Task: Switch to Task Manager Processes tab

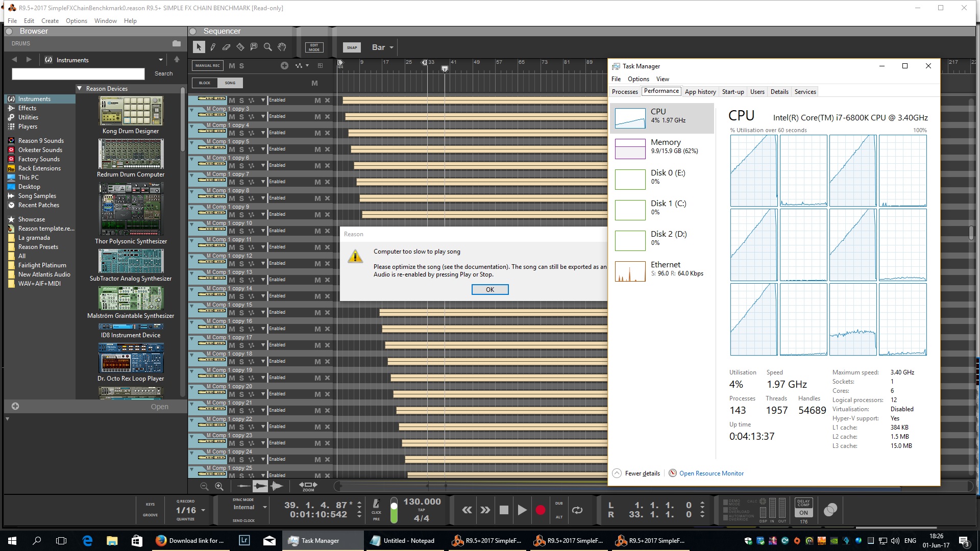Action: [x=625, y=92]
